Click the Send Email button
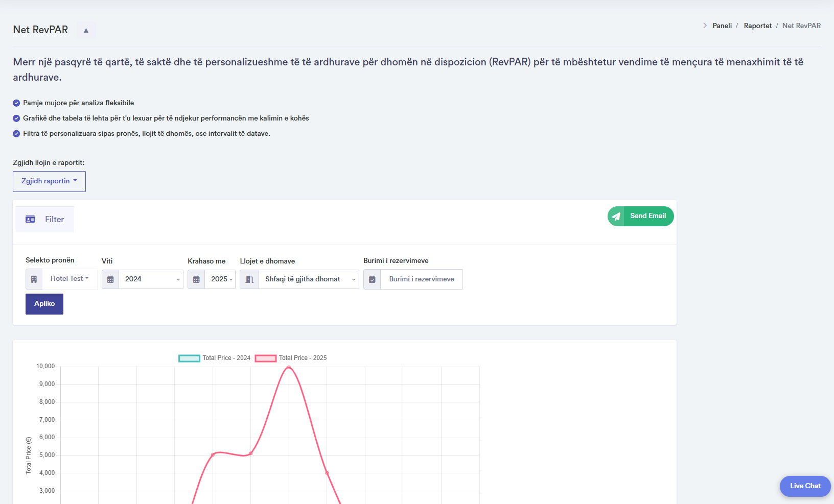The height and width of the screenshot is (504, 834). 640,216
